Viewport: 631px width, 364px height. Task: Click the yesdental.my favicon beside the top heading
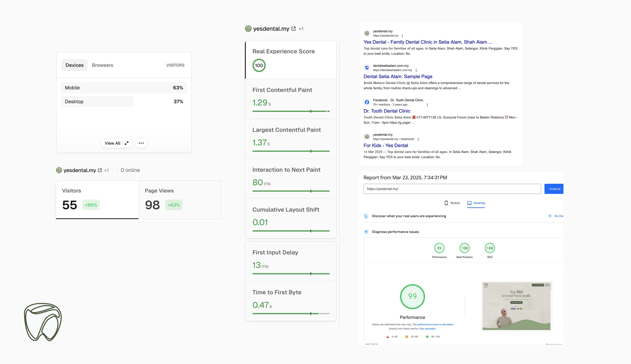248,29
